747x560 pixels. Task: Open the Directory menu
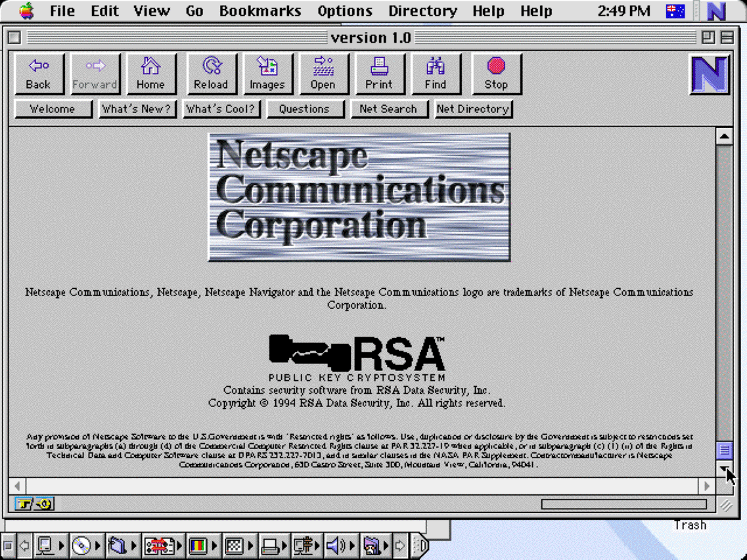point(422,11)
